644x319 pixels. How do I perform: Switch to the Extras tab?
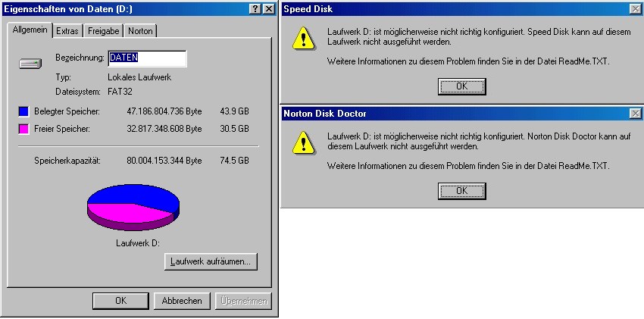click(x=67, y=31)
